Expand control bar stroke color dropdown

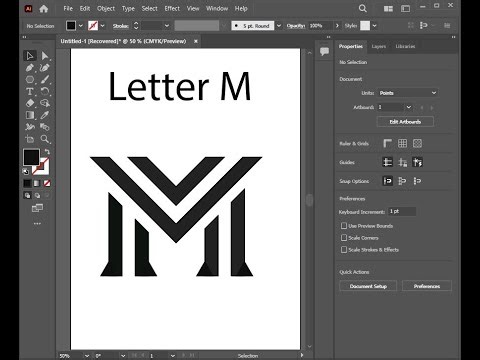tap(103, 26)
